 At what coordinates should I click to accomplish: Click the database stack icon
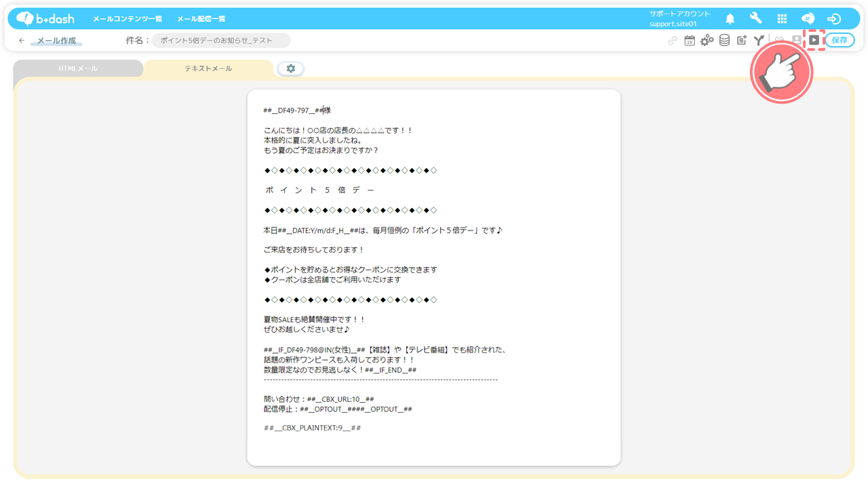pos(724,41)
